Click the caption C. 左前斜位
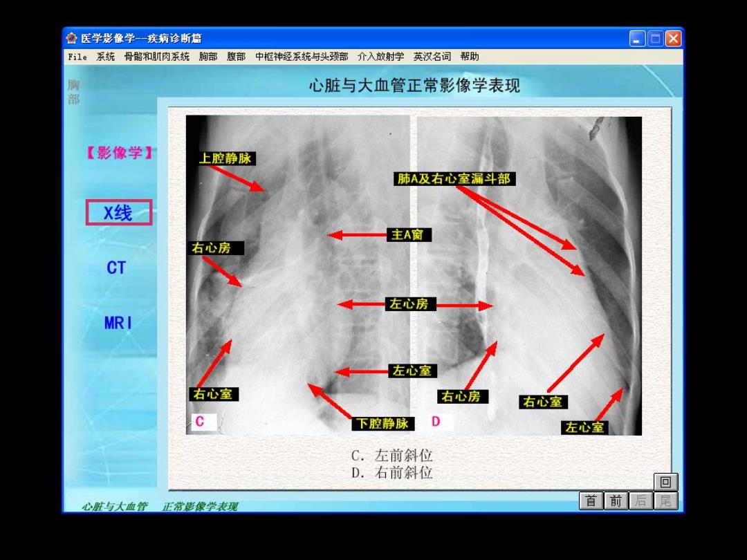The width and height of the screenshot is (747, 560). click(x=391, y=455)
